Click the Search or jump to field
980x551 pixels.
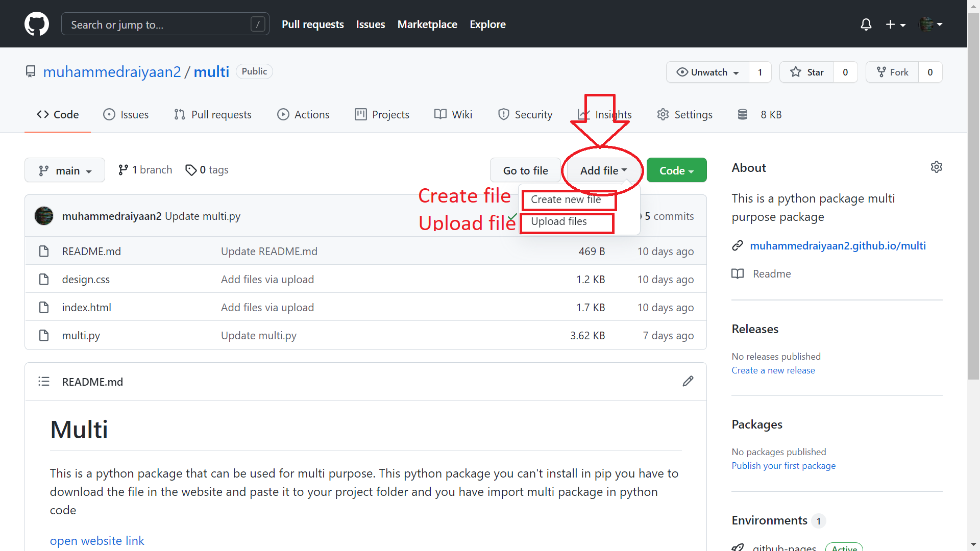(x=158, y=24)
